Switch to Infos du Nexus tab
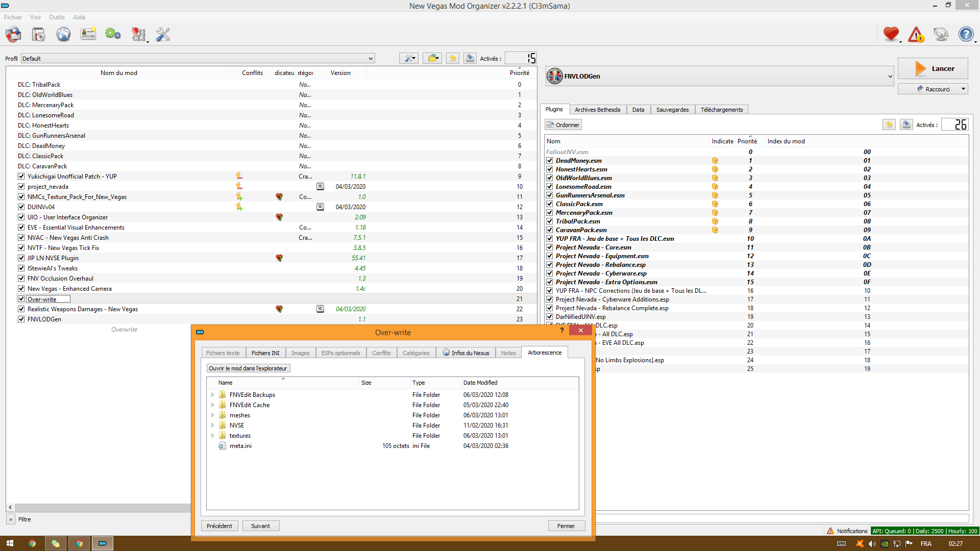Viewport: 980px width, 551px height. 465,353
